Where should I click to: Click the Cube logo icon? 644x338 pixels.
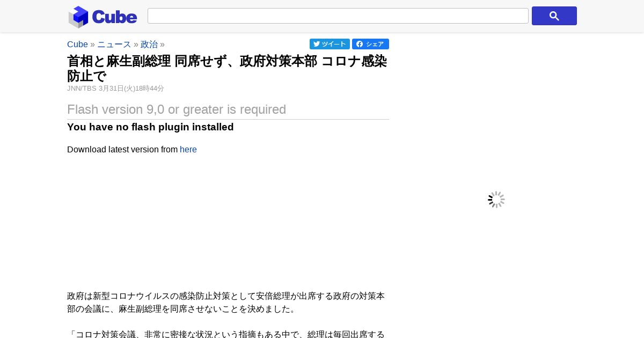click(78, 17)
